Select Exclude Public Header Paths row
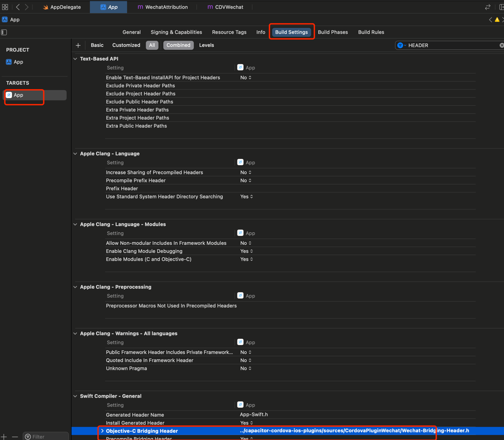This screenshot has height=440, width=504. pyautogui.click(x=291, y=102)
